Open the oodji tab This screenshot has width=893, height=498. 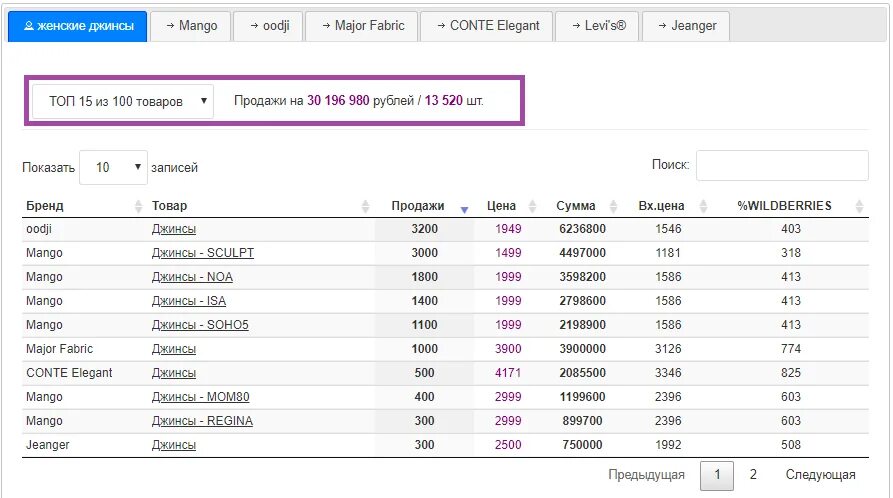[x=269, y=26]
